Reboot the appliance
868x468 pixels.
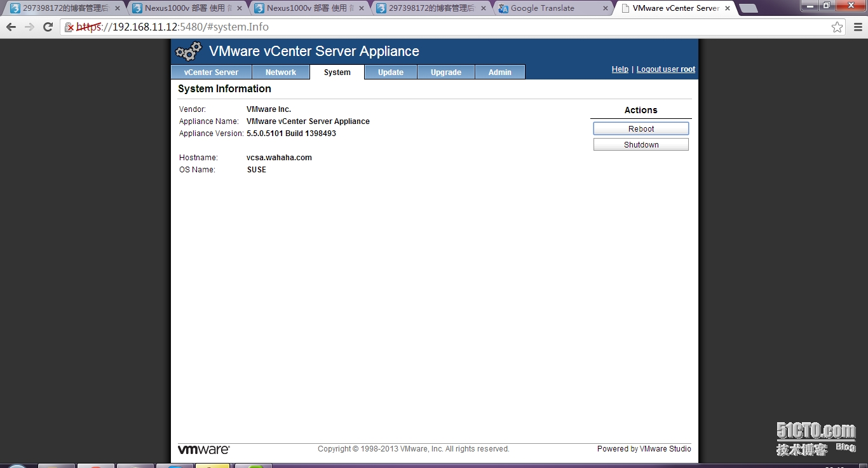[641, 128]
